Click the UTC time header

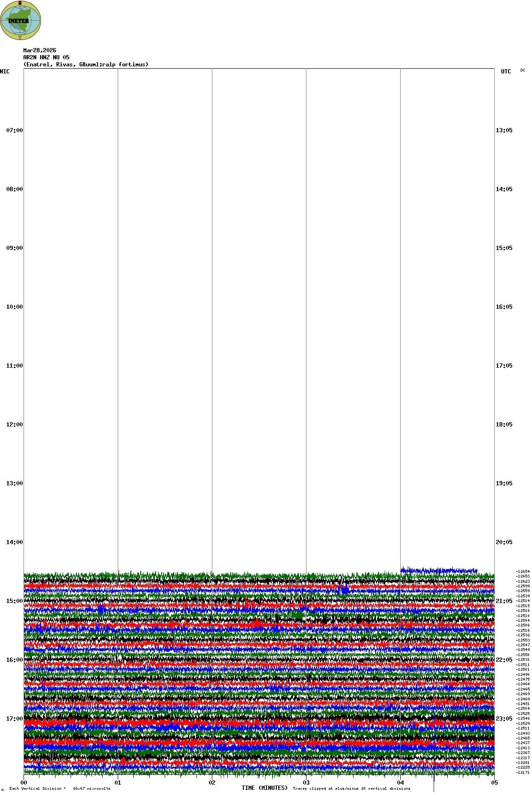click(x=506, y=72)
